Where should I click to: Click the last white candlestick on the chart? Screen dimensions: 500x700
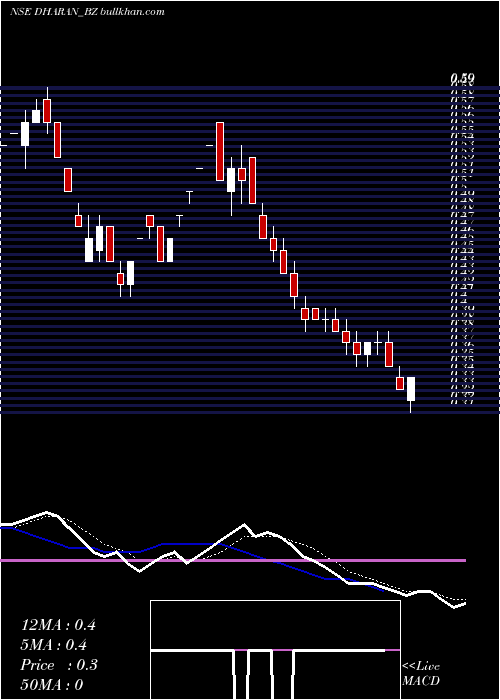pos(411,389)
